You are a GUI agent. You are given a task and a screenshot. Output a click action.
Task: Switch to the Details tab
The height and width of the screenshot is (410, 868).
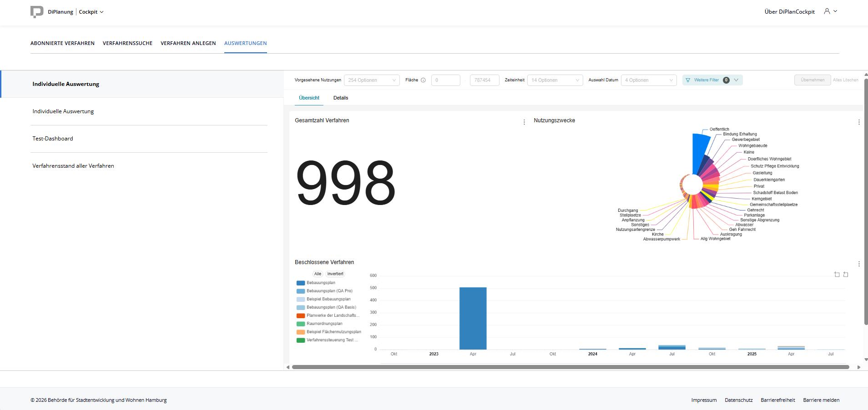pyautogui.click(x=340, y=98)
